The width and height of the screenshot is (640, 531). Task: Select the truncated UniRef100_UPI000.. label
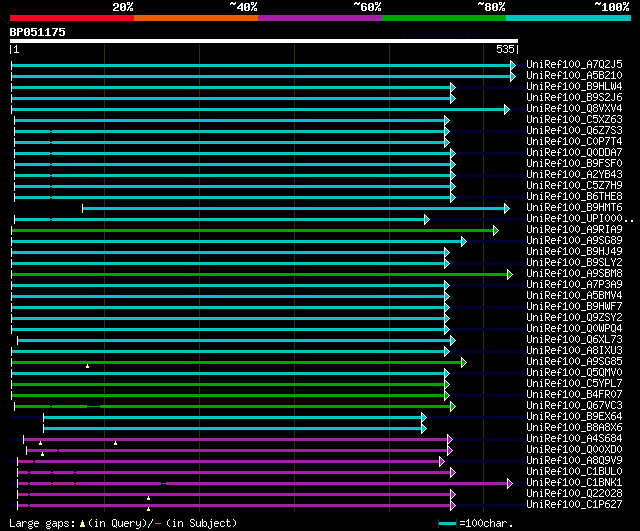click(x=580, y=219)
